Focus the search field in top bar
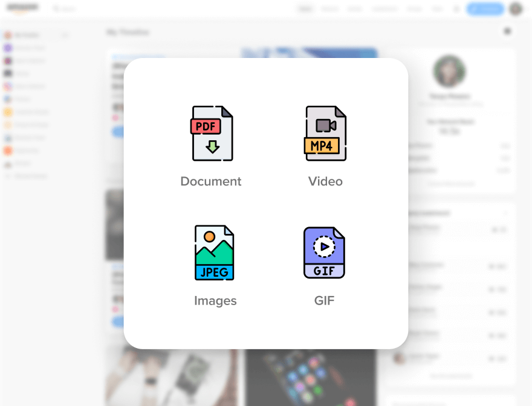 tap(66, 9)
